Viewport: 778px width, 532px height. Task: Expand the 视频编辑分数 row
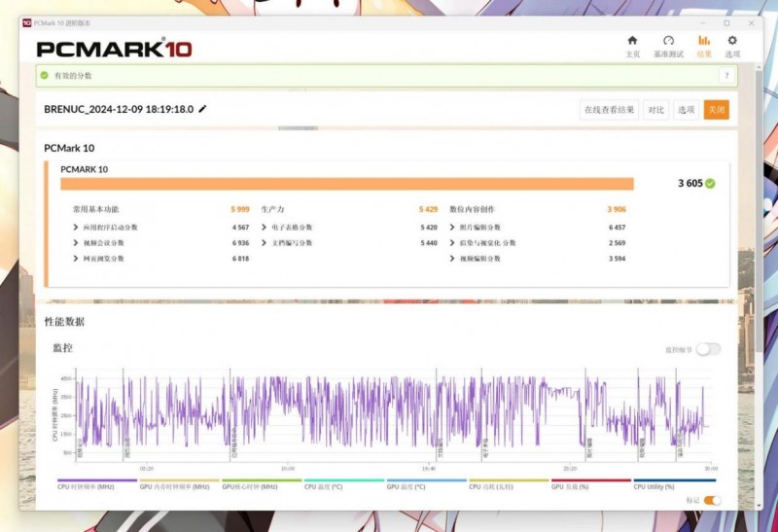(x=452, y=259)
